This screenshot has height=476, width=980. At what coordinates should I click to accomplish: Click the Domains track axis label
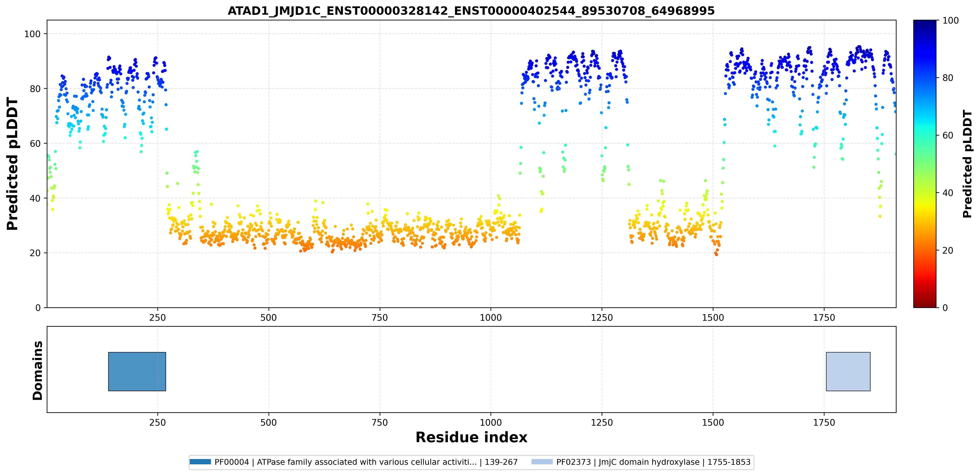(x=37, y=370)
